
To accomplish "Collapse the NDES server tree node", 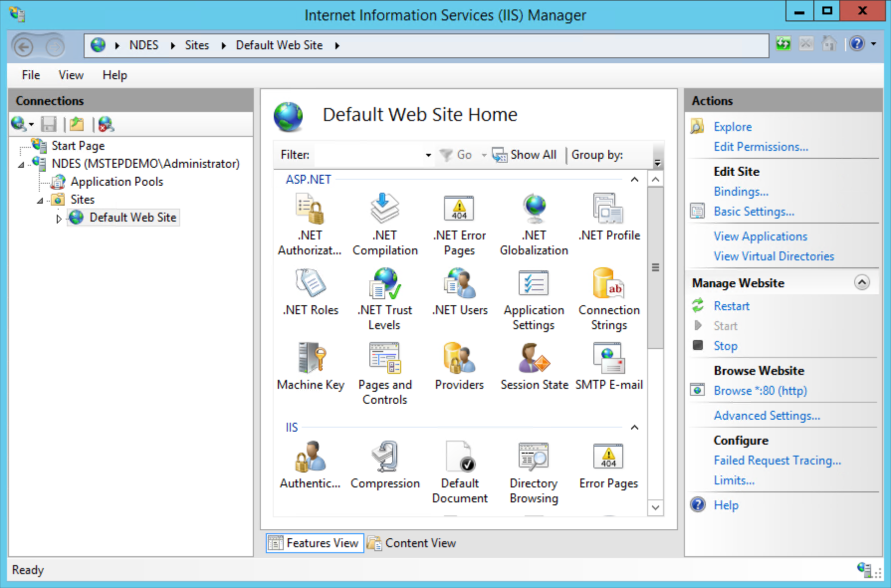I will [x=21, y=165].
